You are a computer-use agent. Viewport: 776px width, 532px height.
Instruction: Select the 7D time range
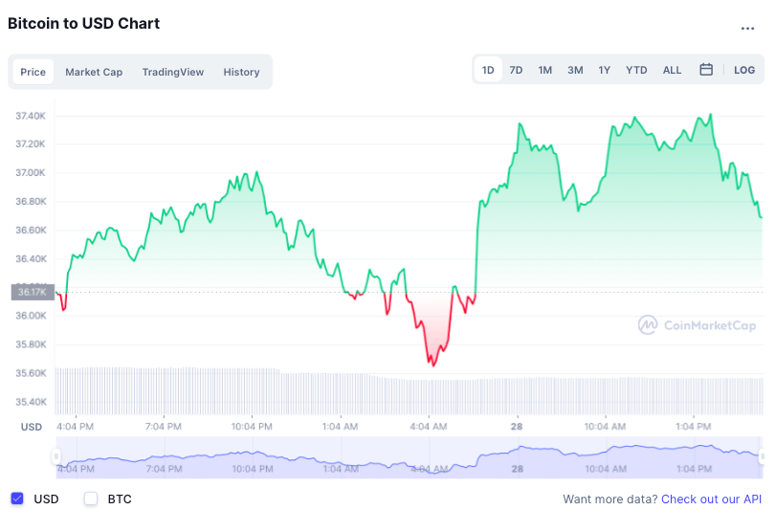(x=516, y=70)
